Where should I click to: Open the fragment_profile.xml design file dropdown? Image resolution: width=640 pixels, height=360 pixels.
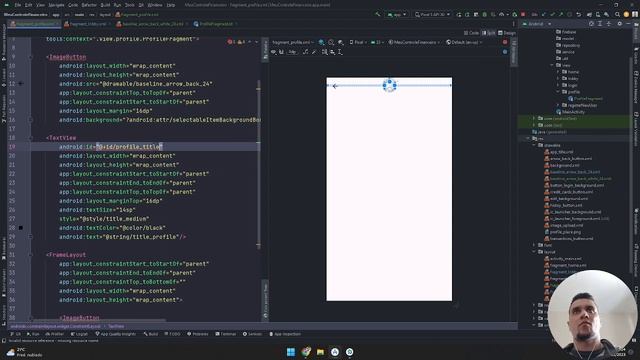pos(293,42)
